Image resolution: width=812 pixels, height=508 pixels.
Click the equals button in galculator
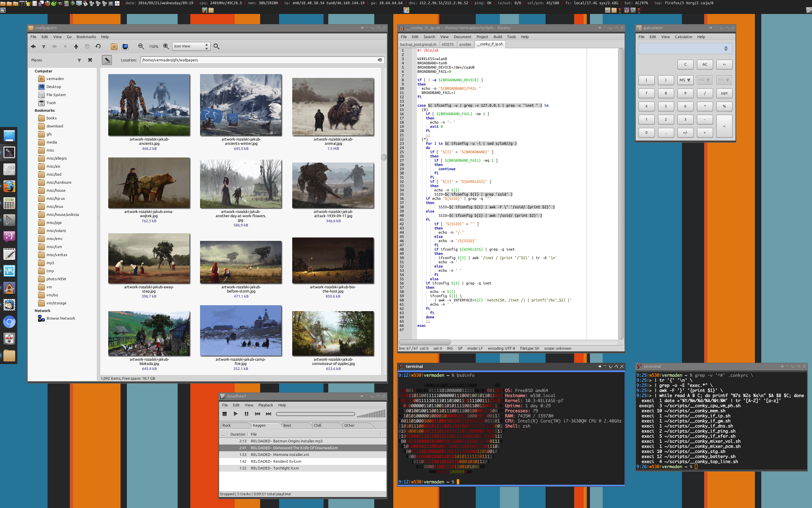click(x=724, y=126)
